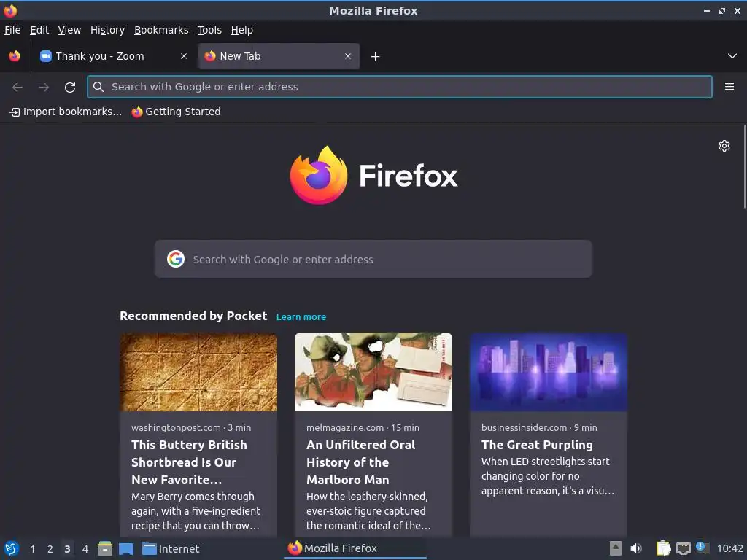Switch to workspace 4
The width and height of the screenshot is (747, 560).
pyautogui.click(x=85, y=549)
